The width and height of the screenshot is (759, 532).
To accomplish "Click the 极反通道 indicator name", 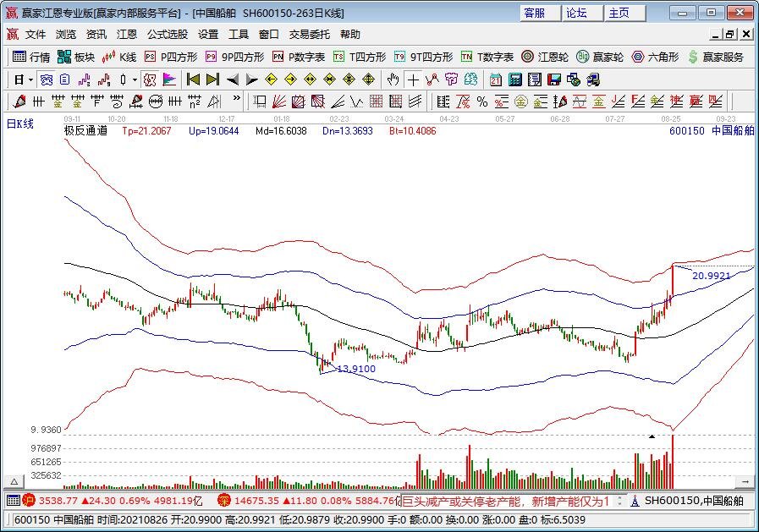I will [x=85, y=130].
